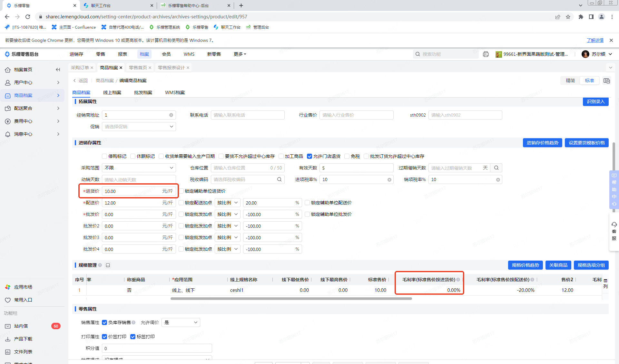Click the printer icon in the header

click(486, 54)
